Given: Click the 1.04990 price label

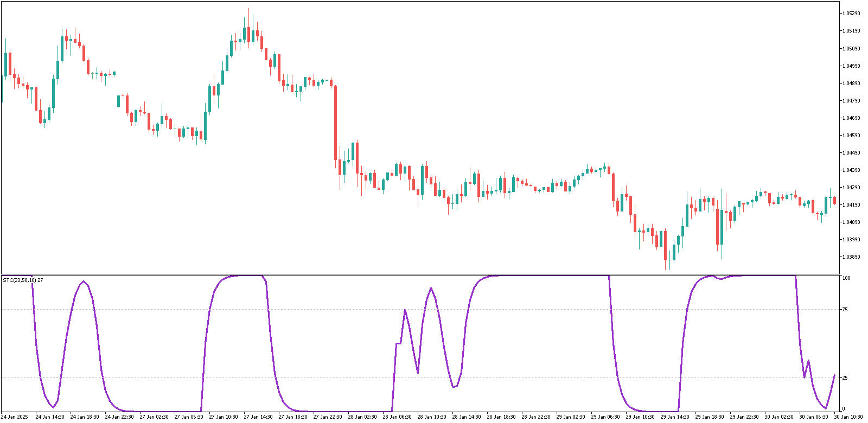Looking at the screenshot, I should (x=852, y=66).
